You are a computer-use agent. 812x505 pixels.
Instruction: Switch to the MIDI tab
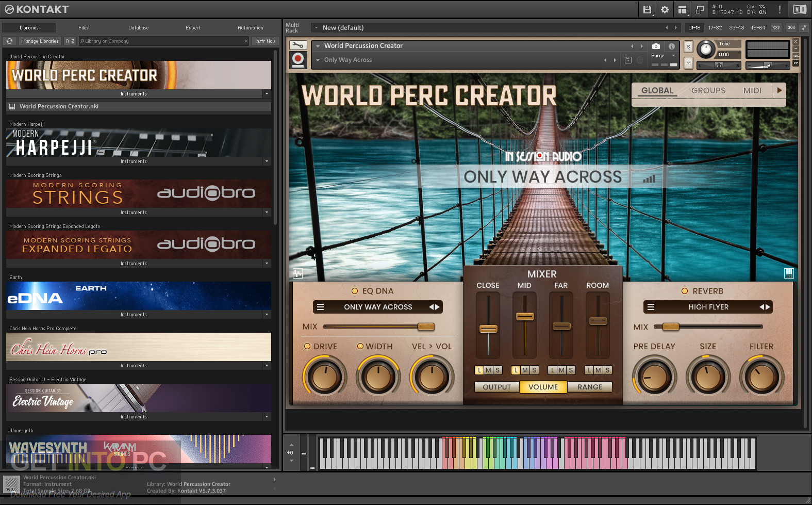(752, 90)
